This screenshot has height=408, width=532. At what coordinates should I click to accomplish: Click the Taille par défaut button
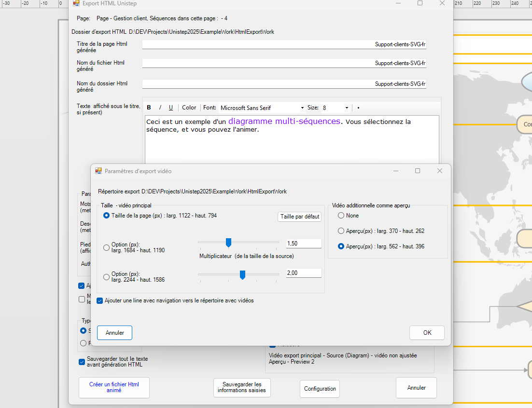[300, 217]
